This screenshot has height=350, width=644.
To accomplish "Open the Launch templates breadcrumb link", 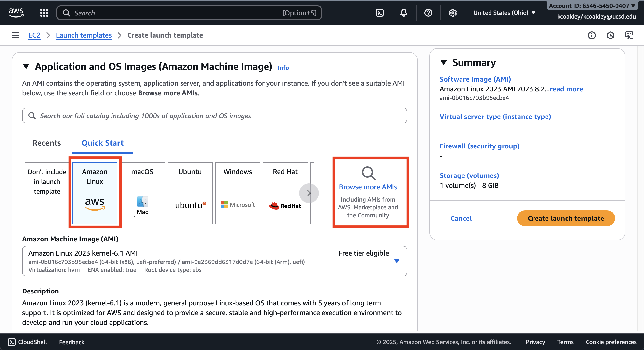I will coord(84,35).
